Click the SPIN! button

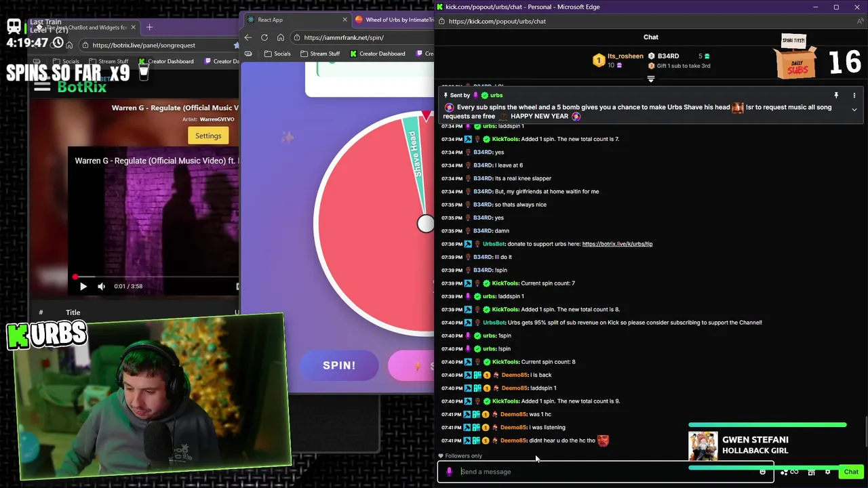pos(339,365)
